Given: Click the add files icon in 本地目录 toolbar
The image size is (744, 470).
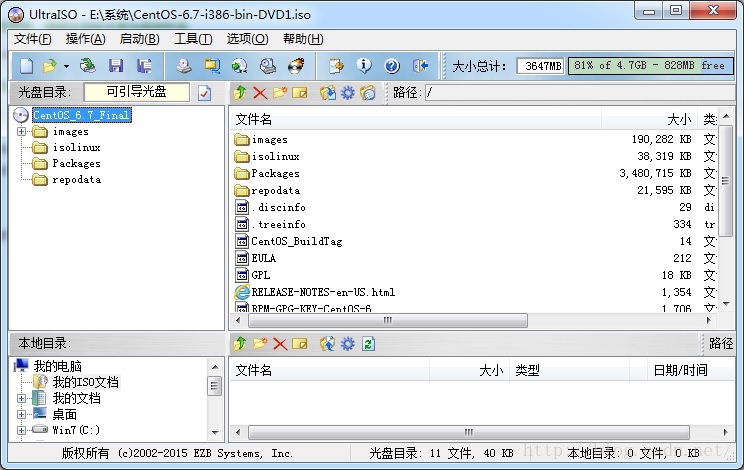Looking at the screenshot, I should (327, 343).
